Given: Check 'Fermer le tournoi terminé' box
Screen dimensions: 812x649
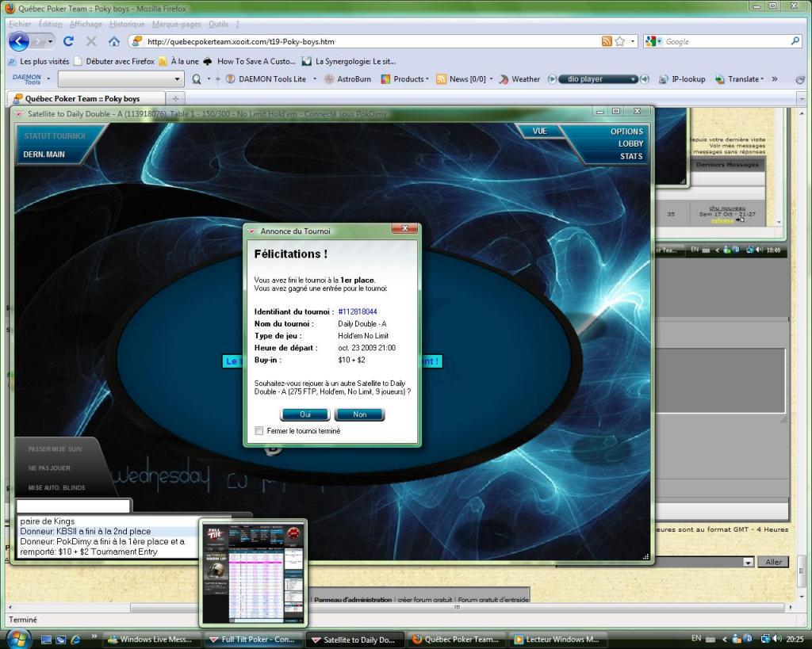Looking at the screenshot, I should click(259, 430).
